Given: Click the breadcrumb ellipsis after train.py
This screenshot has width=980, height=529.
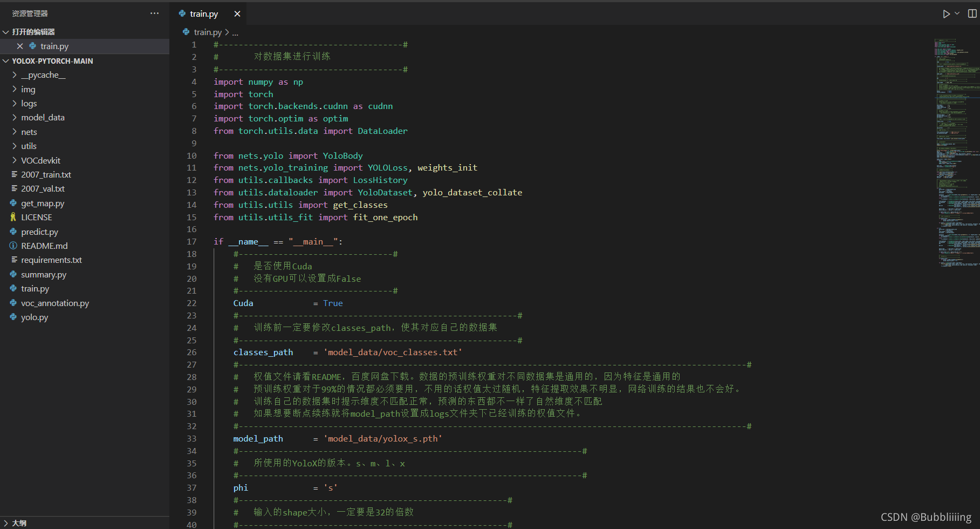Looking at the screenshot, I should (x=235, y=33).
